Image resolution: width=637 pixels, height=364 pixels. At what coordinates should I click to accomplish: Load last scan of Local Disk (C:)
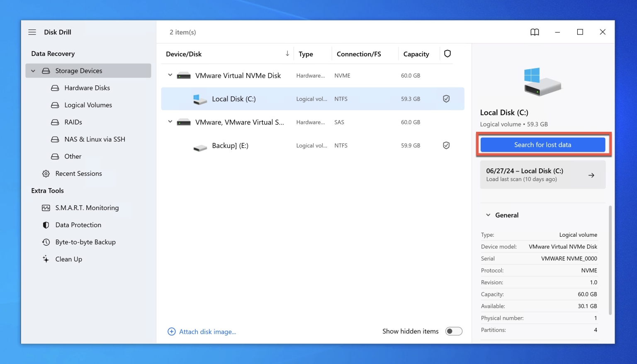point(542,175)
